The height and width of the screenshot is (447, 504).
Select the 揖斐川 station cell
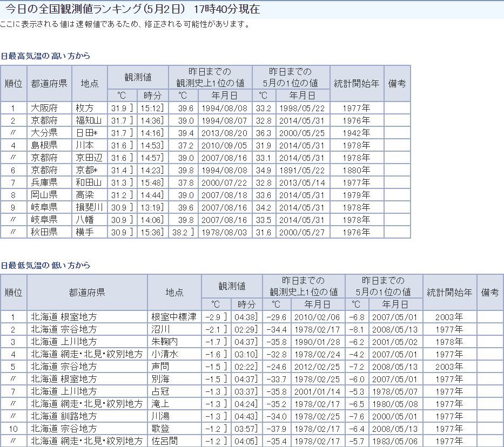click(x=89, y=207)
